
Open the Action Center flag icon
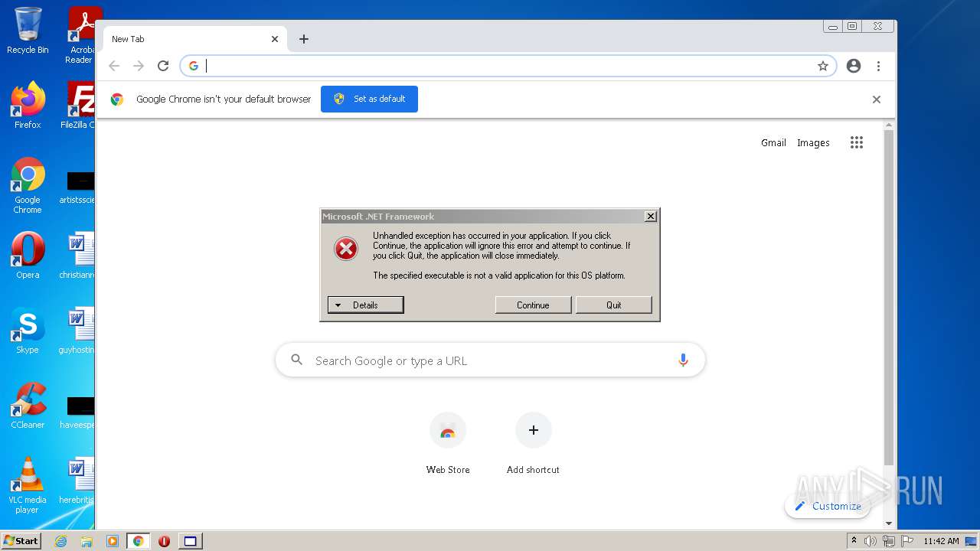pyautogui.click(x=907, y=541)
